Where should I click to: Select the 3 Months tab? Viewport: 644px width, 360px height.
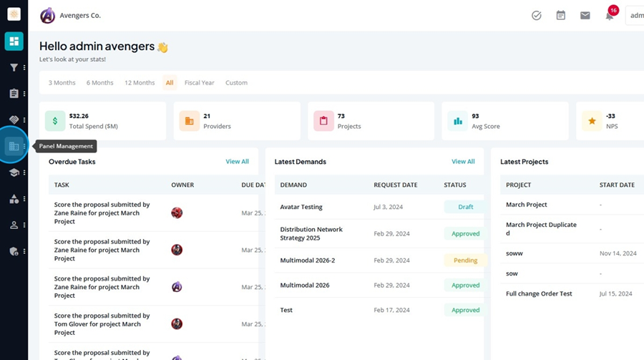[62, 82]
